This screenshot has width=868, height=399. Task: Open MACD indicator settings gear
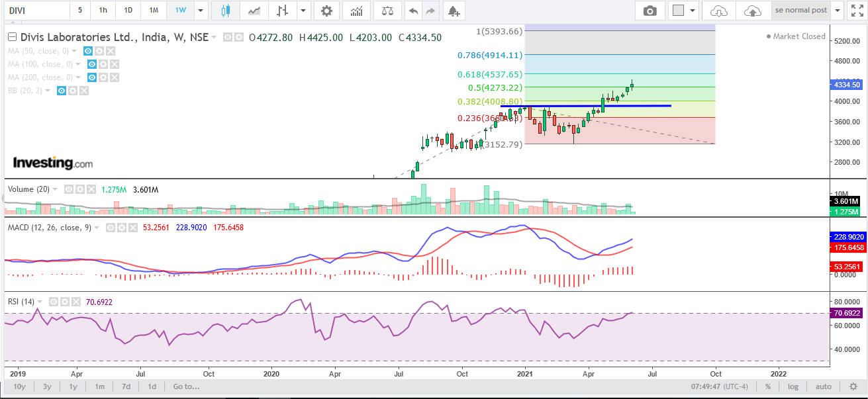coord(121,228)
